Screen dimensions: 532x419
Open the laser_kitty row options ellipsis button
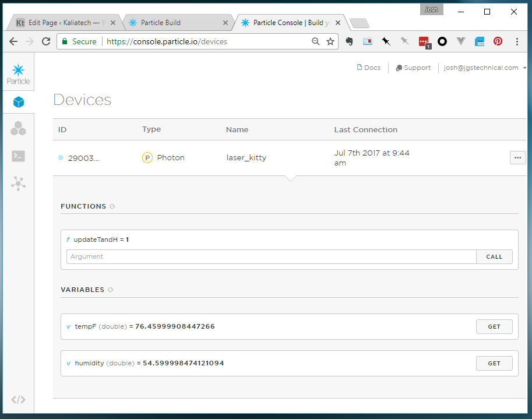(x=517, y=158)
